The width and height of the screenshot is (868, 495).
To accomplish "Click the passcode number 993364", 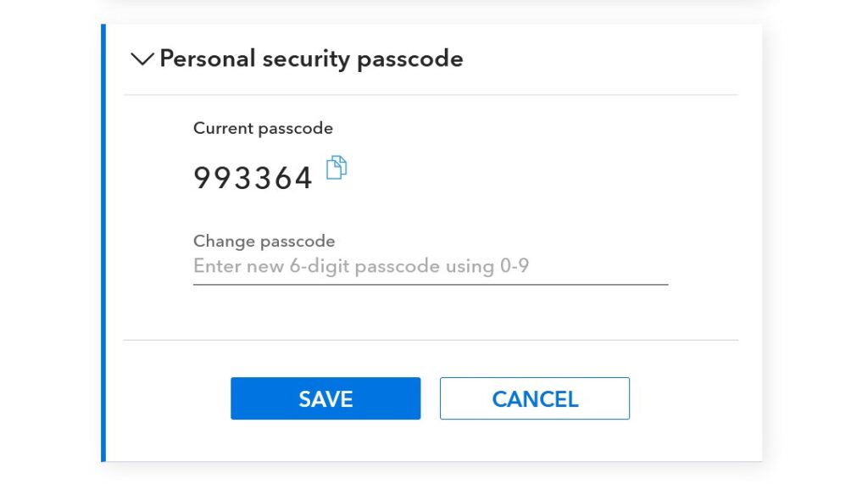I will click(x=253, y=178).
